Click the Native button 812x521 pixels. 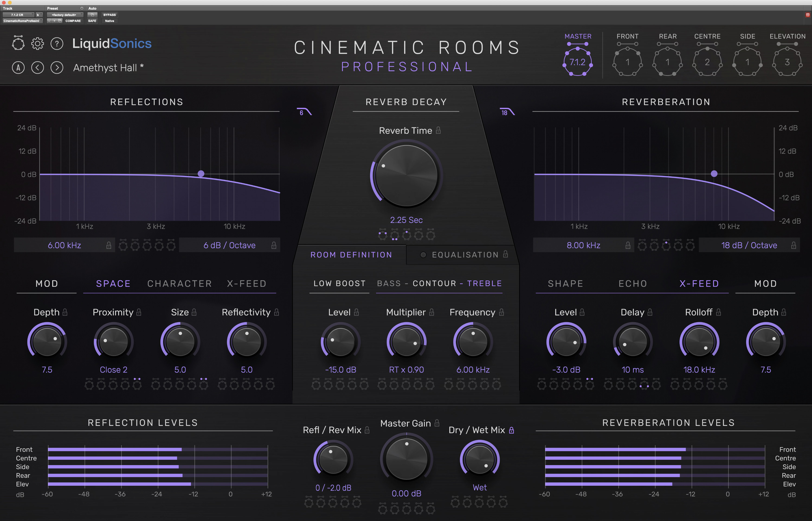point(109,21)
